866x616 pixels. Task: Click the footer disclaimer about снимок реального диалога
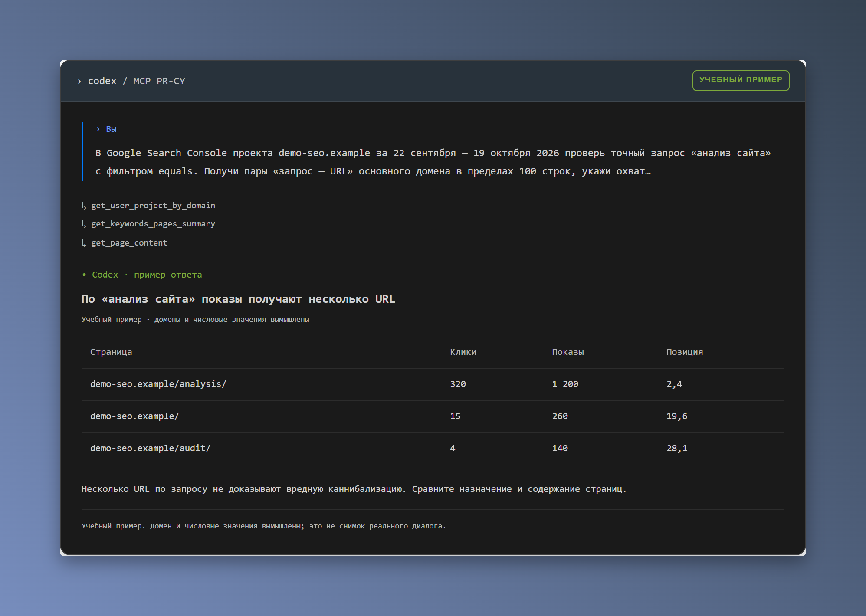tap(263, 526)
